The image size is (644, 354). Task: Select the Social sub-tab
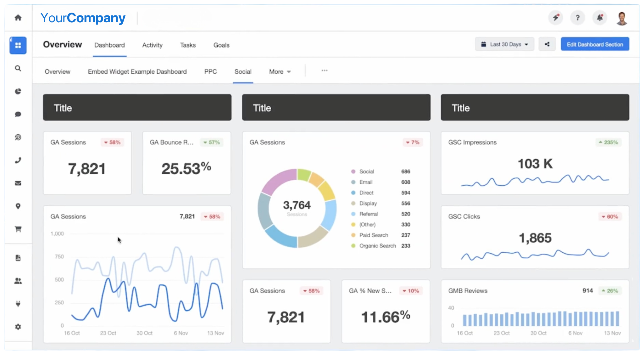pos(243,72)
